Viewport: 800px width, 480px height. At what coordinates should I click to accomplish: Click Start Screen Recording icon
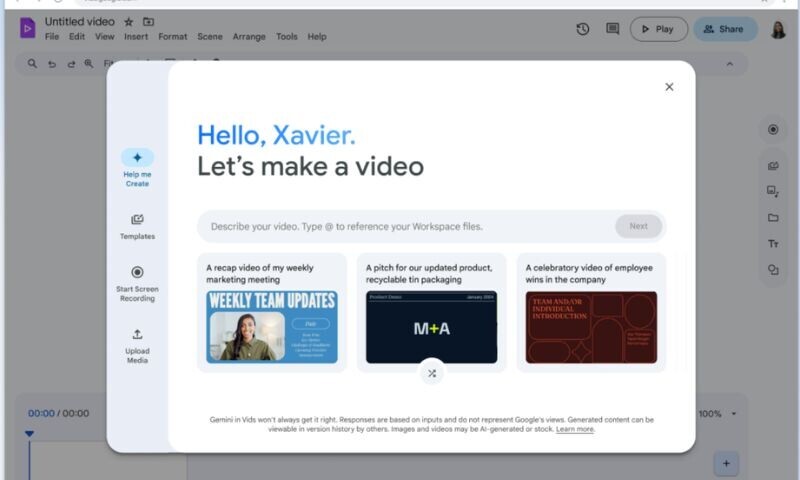(137, 273)
